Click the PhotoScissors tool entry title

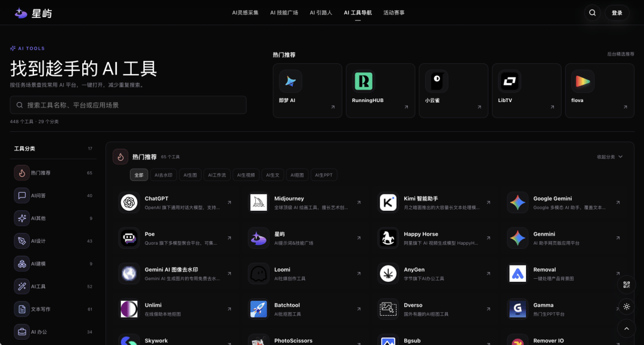click(x=293, y=340)
